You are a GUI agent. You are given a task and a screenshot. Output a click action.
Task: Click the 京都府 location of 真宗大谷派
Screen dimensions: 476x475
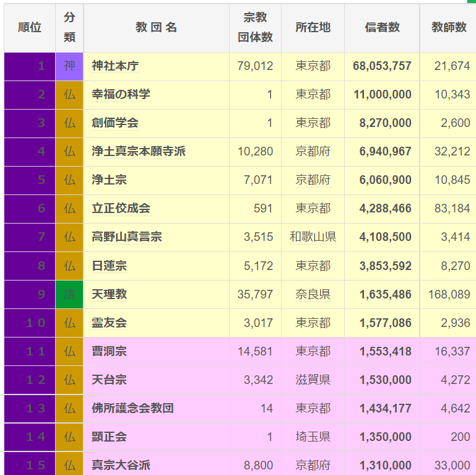(x=313, y=465)
